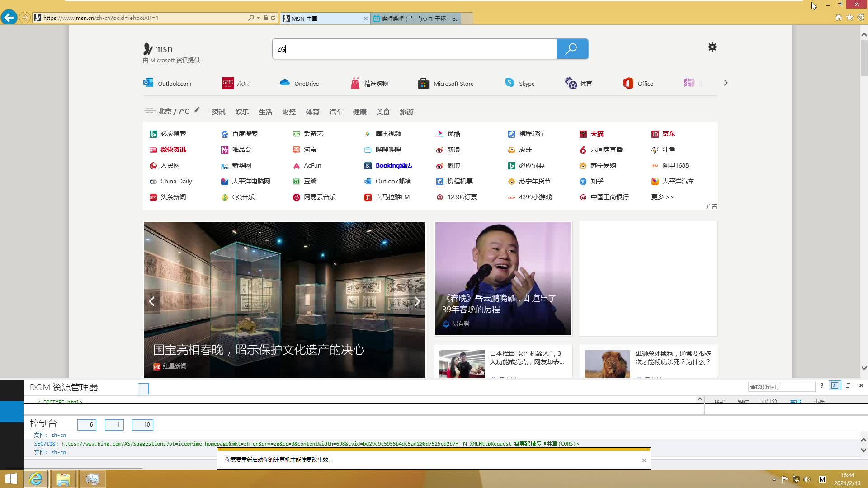Advance news carousel to next slide

(x=417, y=301)
